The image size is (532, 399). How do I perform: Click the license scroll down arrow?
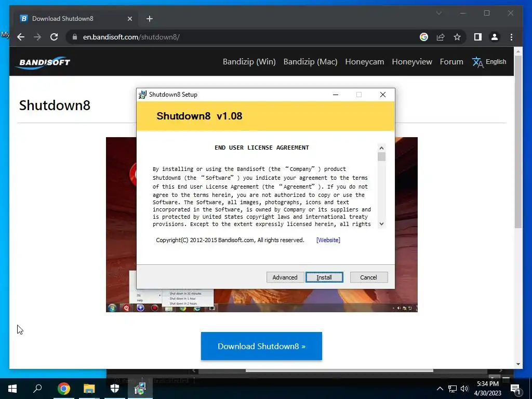[381, 224]
